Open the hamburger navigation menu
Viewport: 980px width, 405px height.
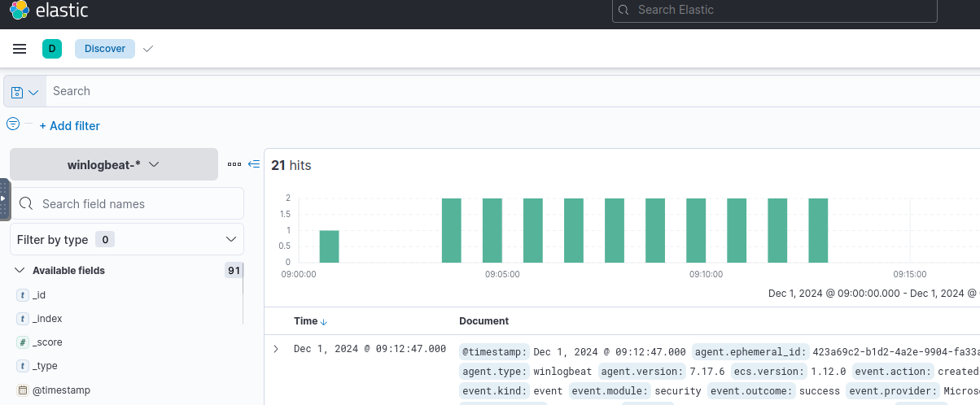[20, 49]
